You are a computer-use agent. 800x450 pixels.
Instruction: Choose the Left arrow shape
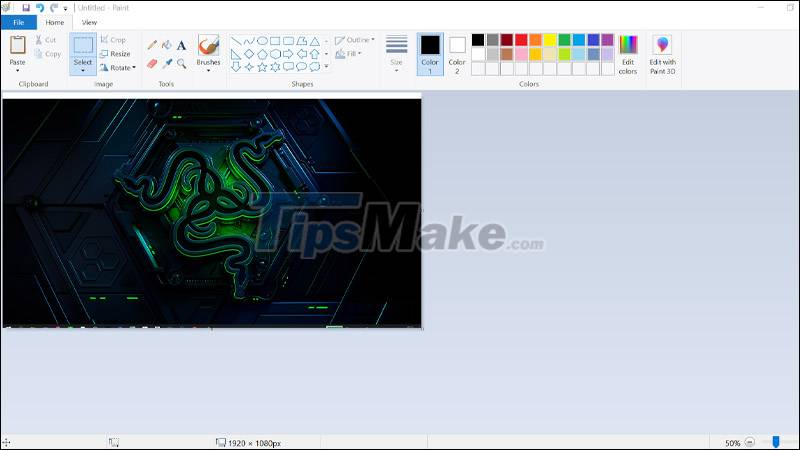click(302, 54)
